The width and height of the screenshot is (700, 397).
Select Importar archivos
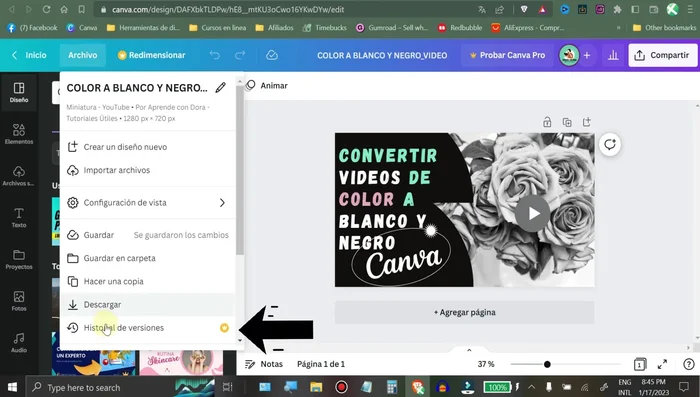(x=147, y=170)
